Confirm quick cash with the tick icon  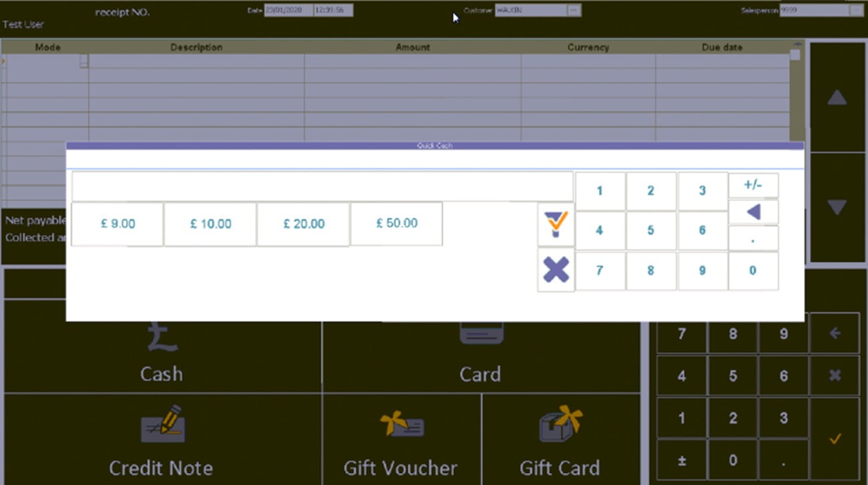556,224
